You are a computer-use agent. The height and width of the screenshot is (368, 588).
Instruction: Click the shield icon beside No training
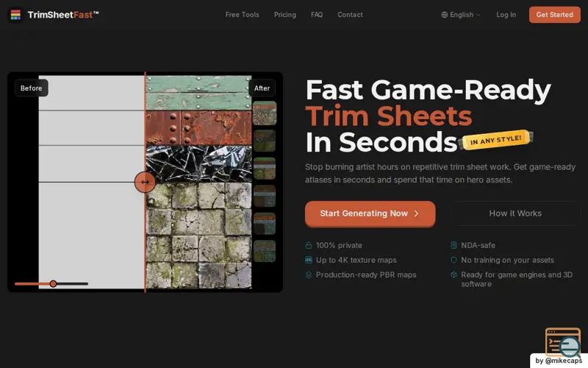tap(453, 260)
